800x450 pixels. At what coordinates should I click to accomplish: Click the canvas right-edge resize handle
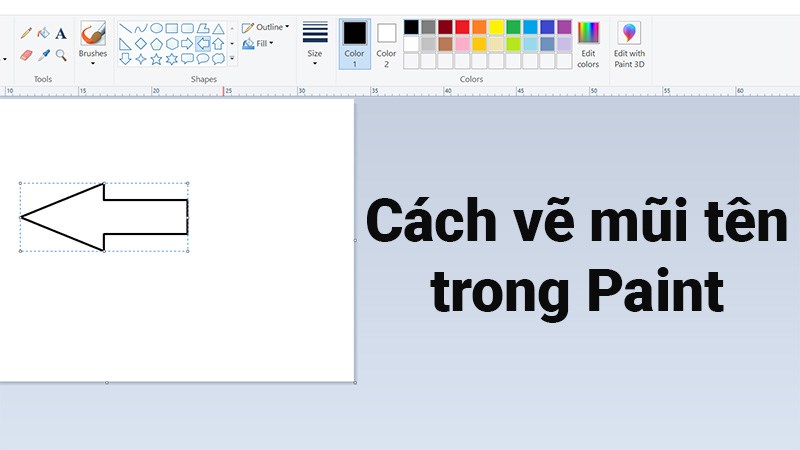[x=355, y=240]
